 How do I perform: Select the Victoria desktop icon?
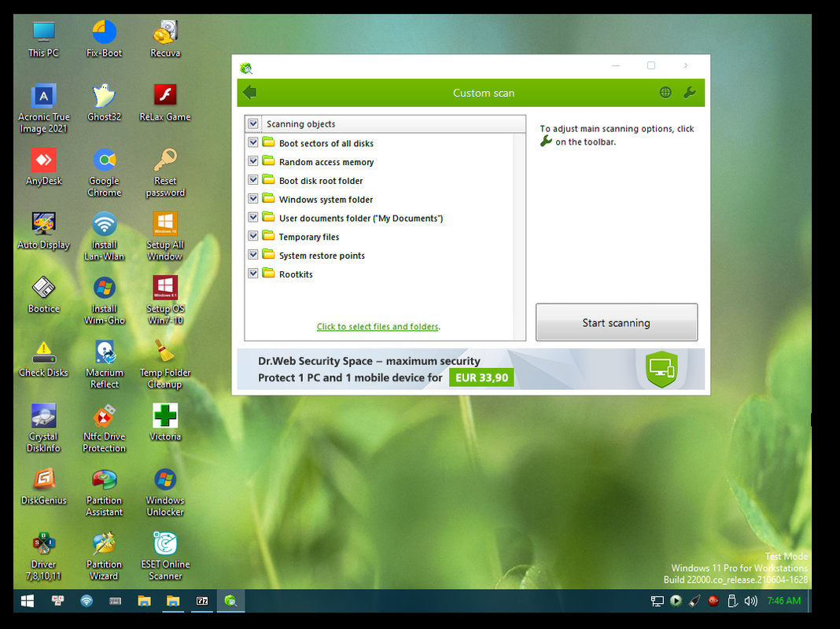tap(165, 423)
